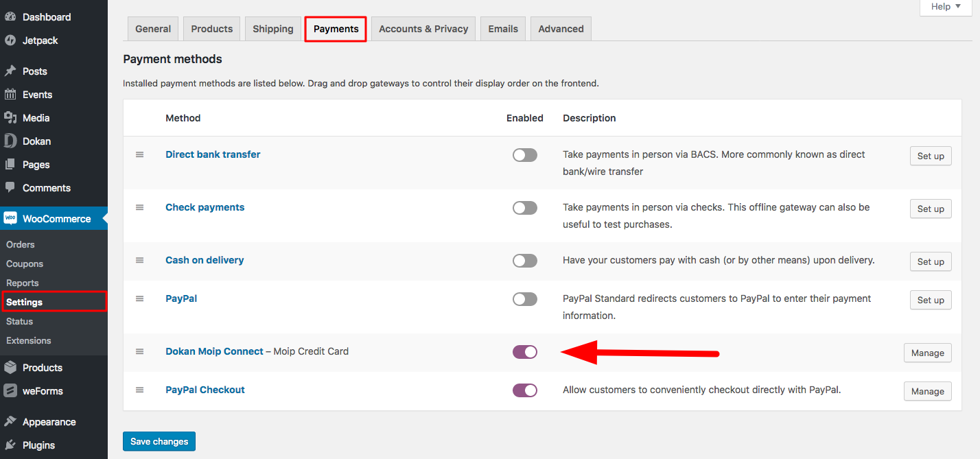Open the Cash on delivery link
The width and height of the screenshot is (980, 459).
coord(205,260)
